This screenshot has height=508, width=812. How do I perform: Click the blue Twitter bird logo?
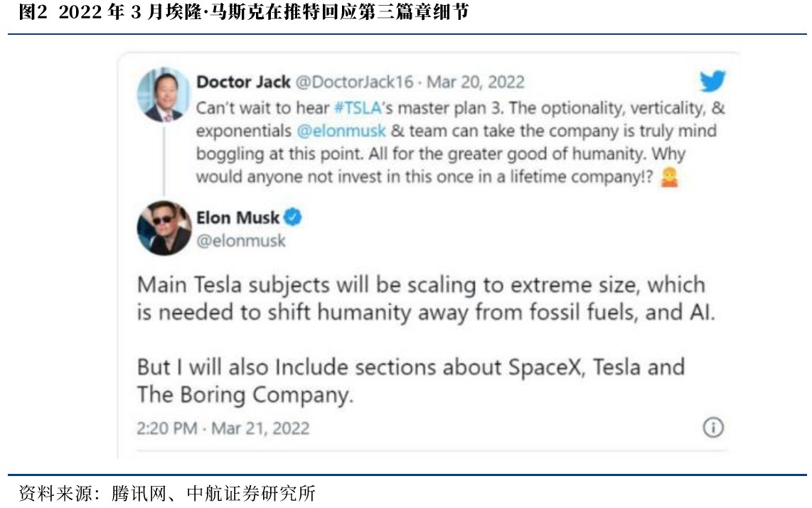point(712,82)
